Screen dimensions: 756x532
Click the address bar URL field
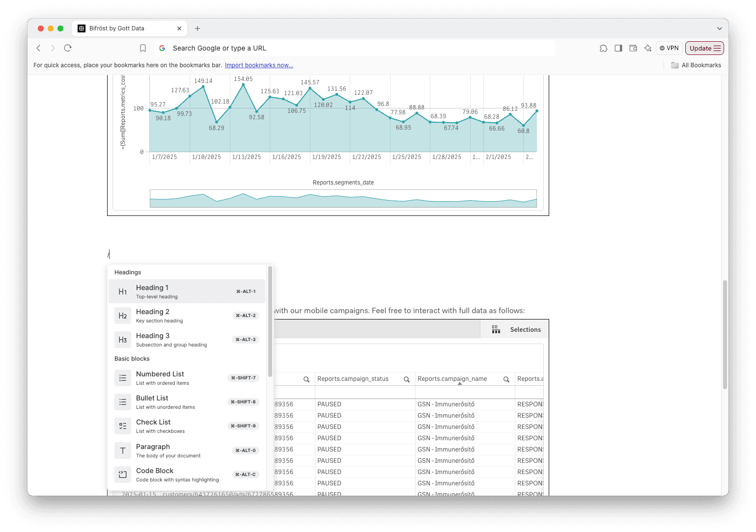[x=359, y=48]
